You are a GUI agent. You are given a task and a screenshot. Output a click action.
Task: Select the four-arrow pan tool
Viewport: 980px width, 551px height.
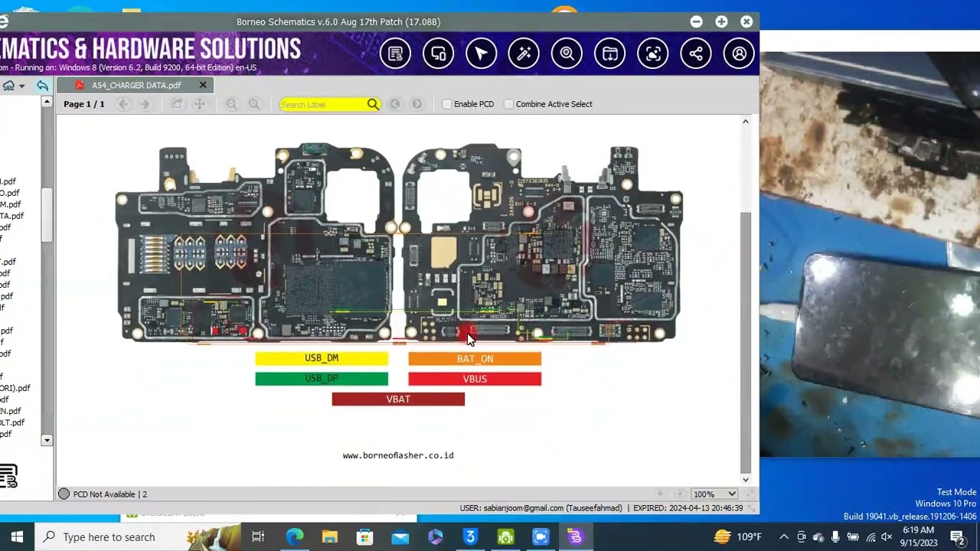pos(199,104)
